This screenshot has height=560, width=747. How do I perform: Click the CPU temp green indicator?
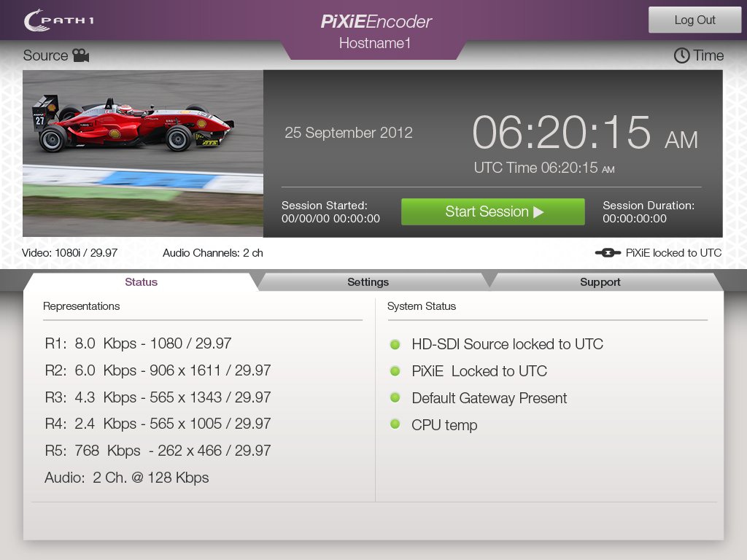click(x=395, y=424)
